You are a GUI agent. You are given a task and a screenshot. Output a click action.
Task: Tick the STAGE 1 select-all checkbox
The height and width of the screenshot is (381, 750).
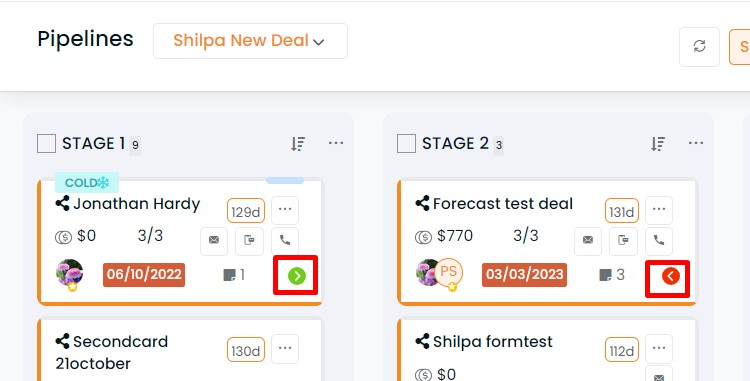point(46,143)
